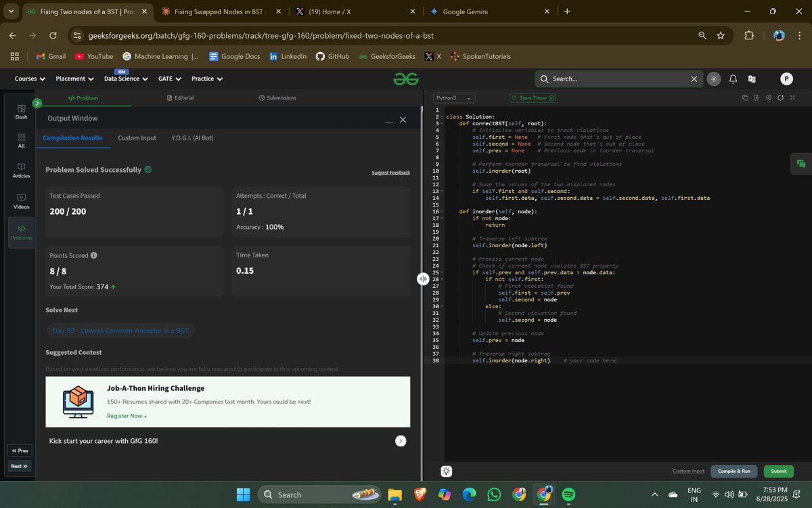Copy code using the editor copy icon
Image resolution: width=812 pixels, height=508 pixels.
745,98
